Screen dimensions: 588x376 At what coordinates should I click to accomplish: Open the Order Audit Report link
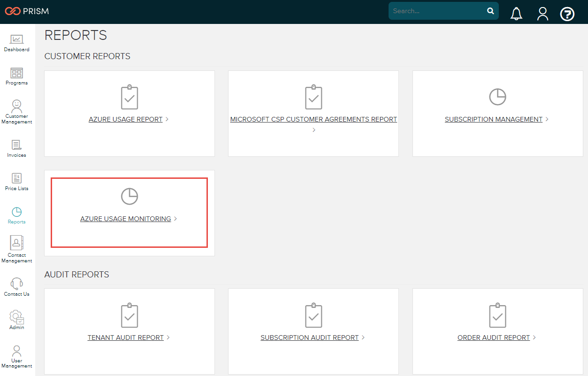coord(494,337)
